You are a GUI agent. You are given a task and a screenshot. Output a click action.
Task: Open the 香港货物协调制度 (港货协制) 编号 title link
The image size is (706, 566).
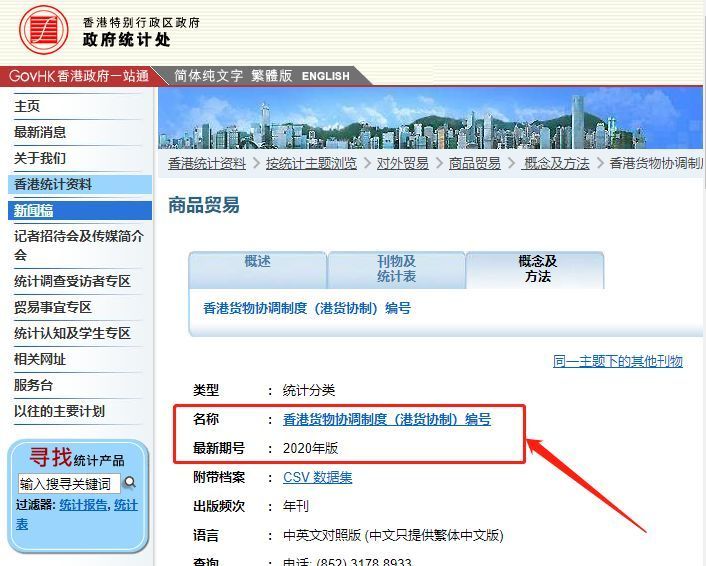(386, 419)
